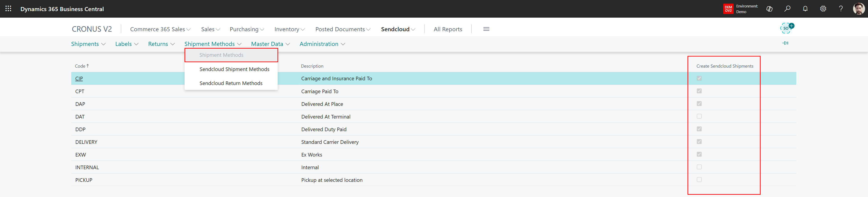
Task: Expand the Labels submenu
Action: 127,44
